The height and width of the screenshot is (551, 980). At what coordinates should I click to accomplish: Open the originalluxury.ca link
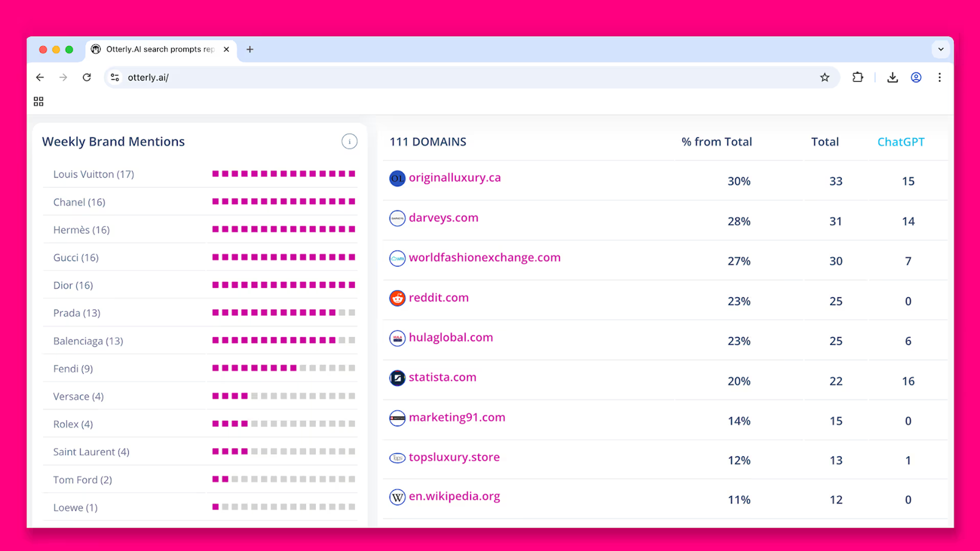455,178
